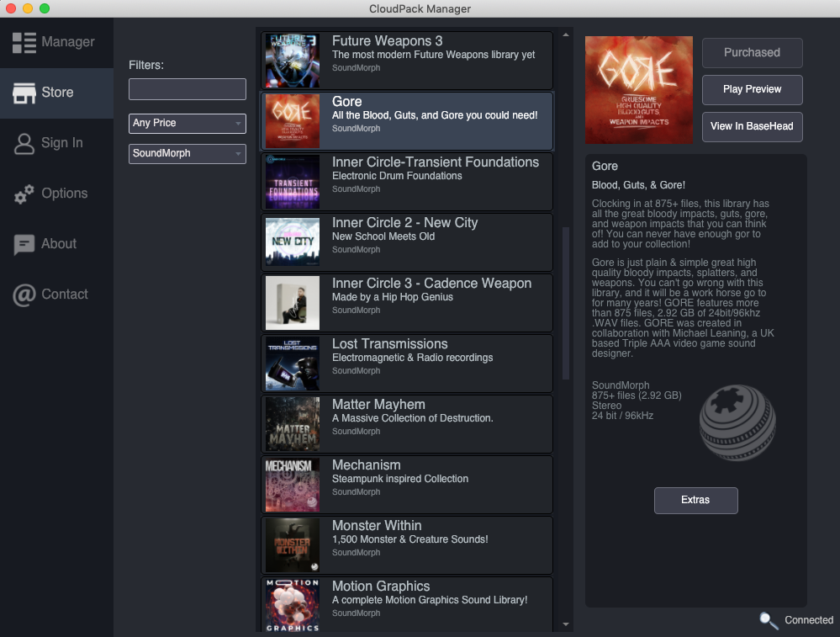
Task: Click the Mechanism title
Action: coord(367,464)
